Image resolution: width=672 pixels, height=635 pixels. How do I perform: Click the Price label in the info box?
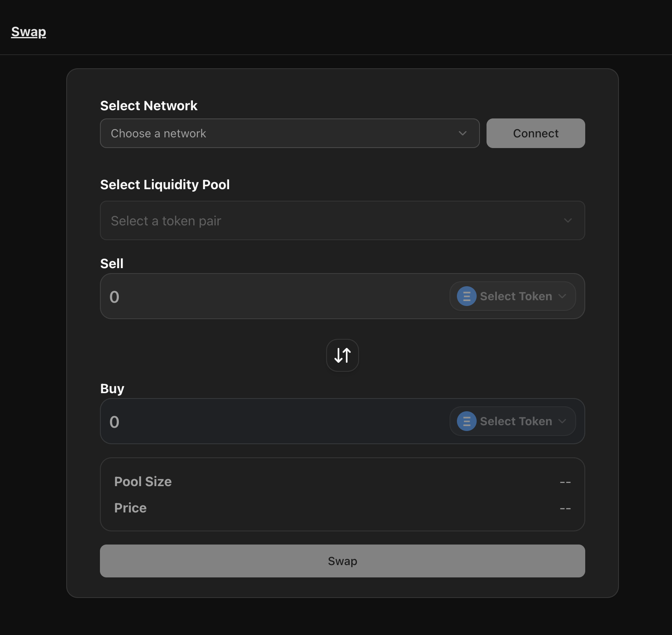(x=130, y=508)
